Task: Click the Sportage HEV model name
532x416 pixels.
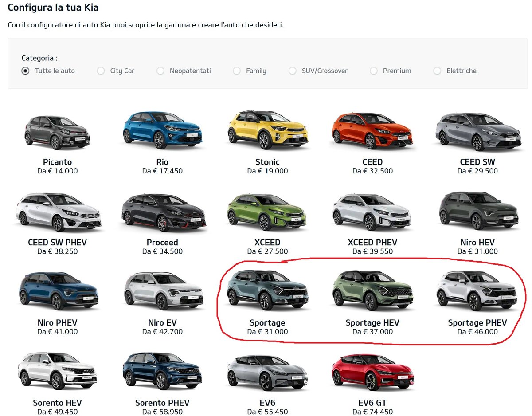Action: [372, 323]
